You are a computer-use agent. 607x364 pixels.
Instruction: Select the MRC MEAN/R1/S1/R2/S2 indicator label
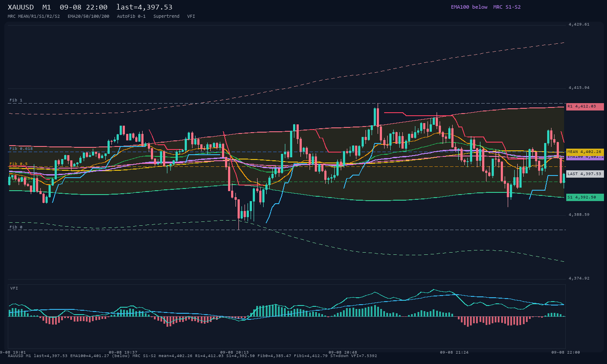(34, 16)
